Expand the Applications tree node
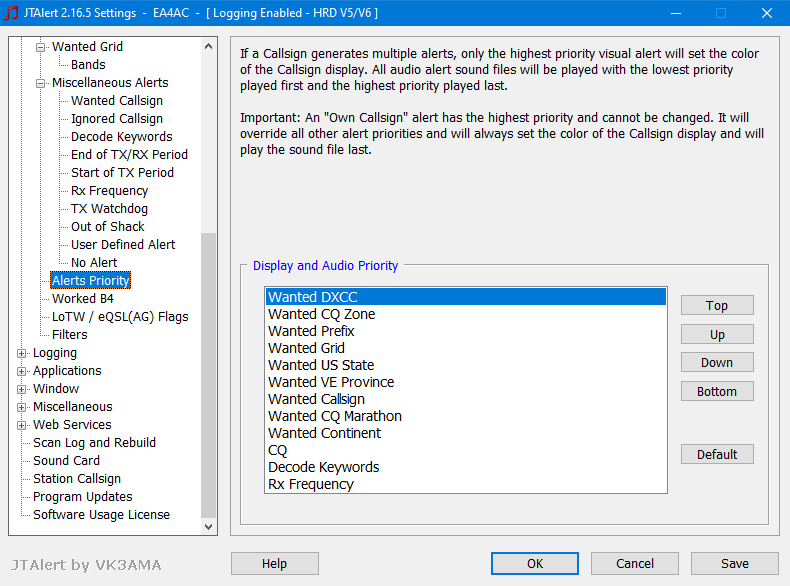Viewport: 790px width, 586px height. click(21, 371)
